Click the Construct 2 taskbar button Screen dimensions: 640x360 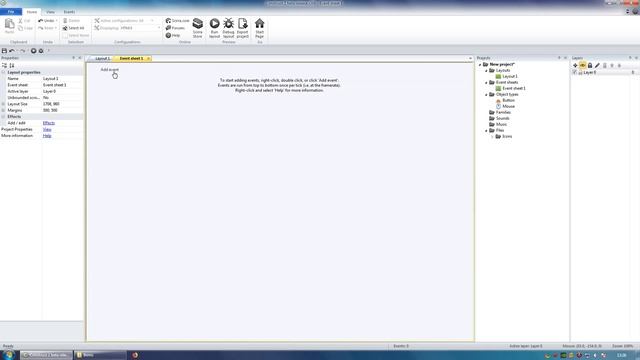point(46,355)
